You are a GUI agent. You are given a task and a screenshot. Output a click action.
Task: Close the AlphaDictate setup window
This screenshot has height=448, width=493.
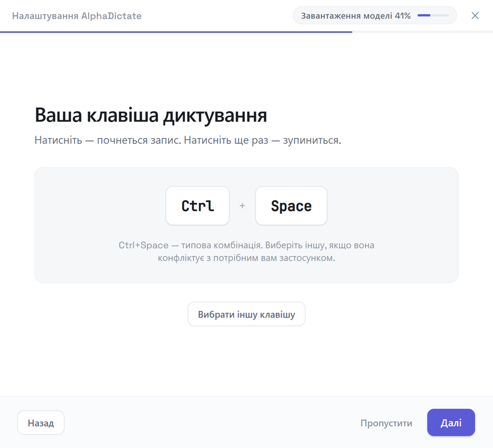pos(475,16)
